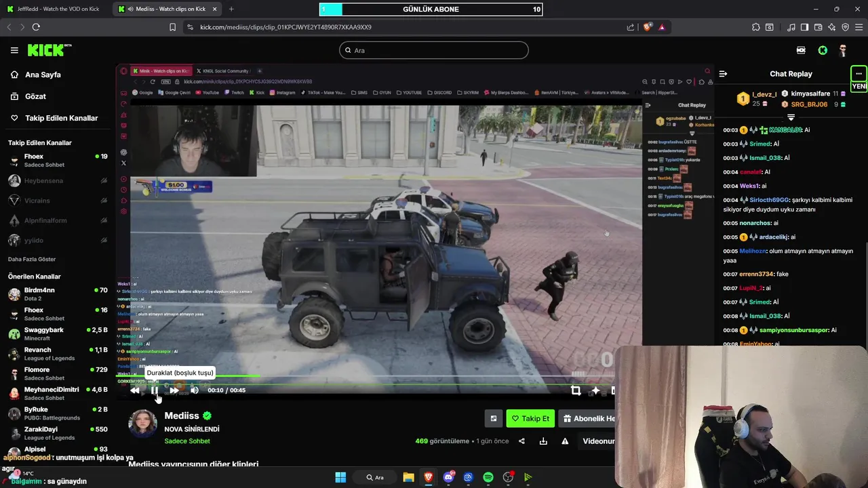
Task: Click the Kick logo
Action: pyautogui.click(x=49, y=50)
